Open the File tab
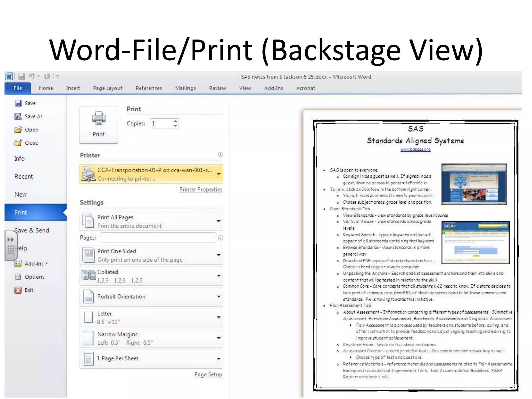 [x=18, y=88]
